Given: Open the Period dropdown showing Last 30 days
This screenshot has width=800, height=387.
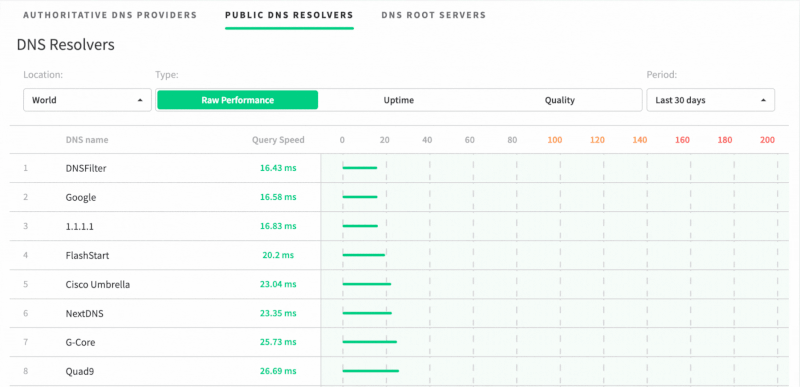Looking at the screenshot, I should tap(711, 100).
